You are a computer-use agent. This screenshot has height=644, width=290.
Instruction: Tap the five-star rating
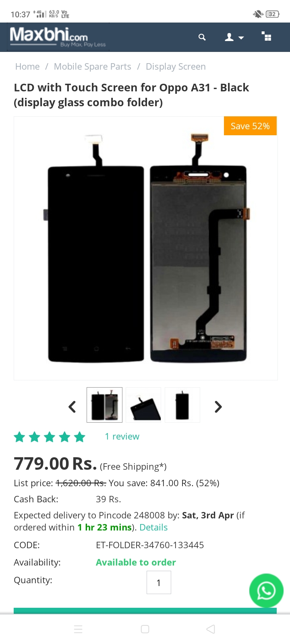(x=50, y=437)
